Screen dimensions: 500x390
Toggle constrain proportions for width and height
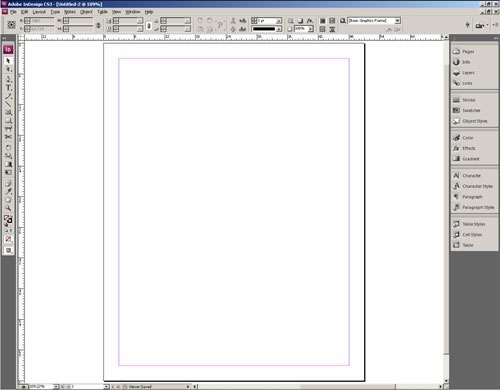(x=98, y=25)
